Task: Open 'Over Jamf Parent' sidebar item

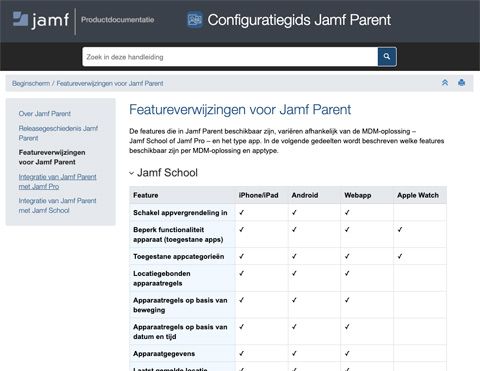Action: (45, 114)
